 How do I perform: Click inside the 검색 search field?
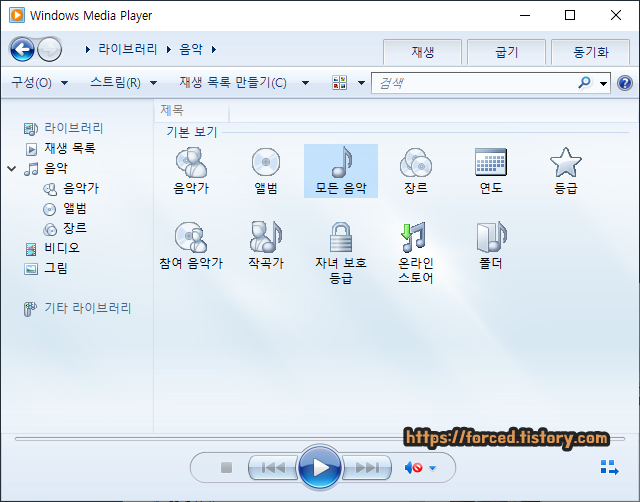473,83
